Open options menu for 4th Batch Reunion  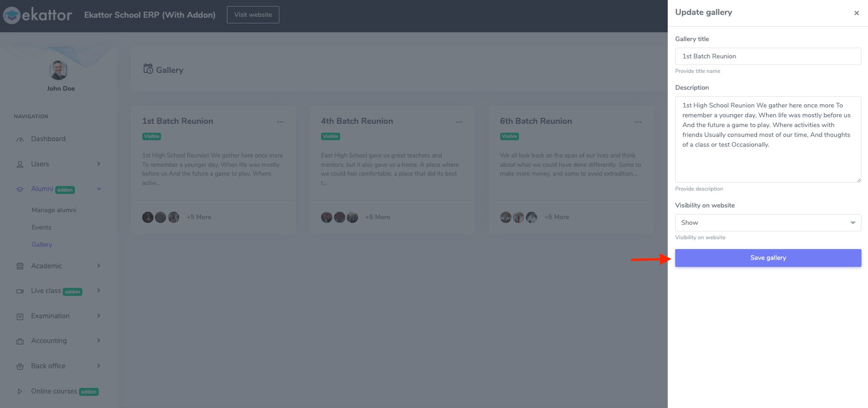(459, 122)
